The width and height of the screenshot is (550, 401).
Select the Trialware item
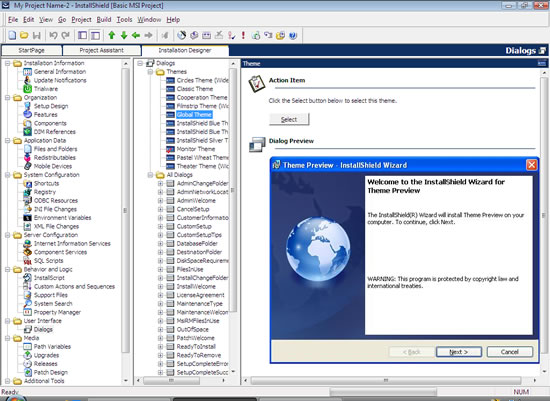[46, 89]
